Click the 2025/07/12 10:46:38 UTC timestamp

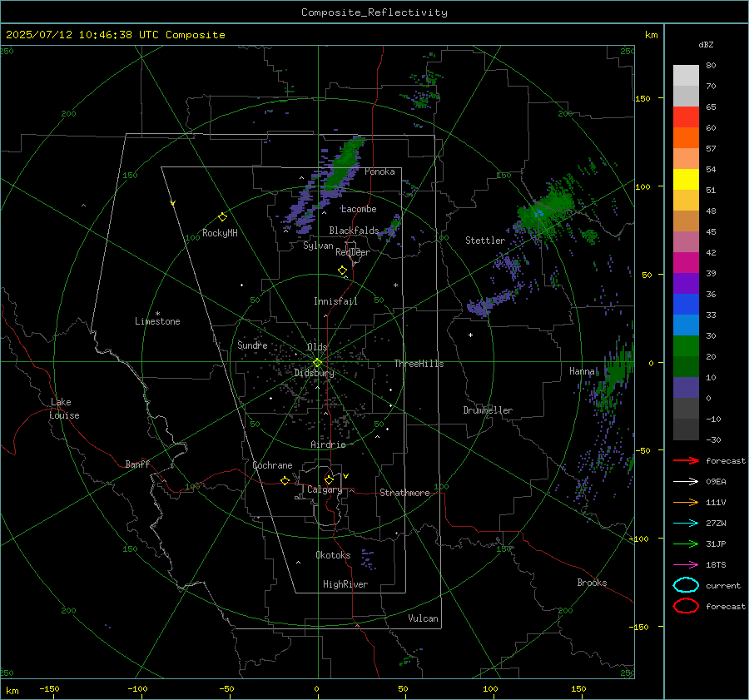(115, 35)
